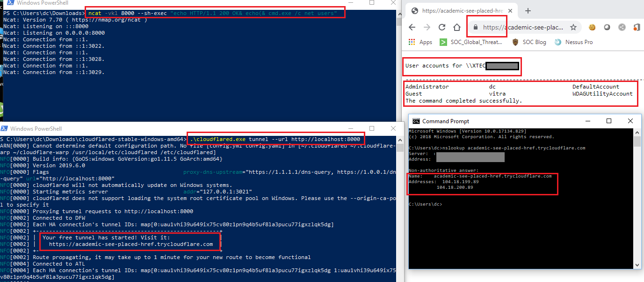Click 'User accounts for \\XTEC' text
The width and height of the screenshot is (644, 282).
[x=445, y=66]
